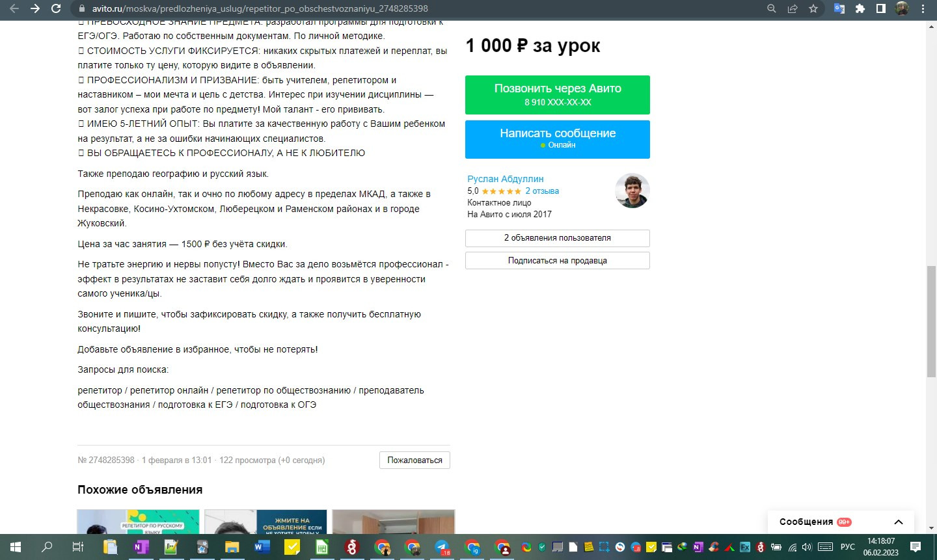Viewport: 937px width, 560px height.
Task: Open the Notepad++ taskbar icon
Action: pyautogui.click(x=171, y=547)
